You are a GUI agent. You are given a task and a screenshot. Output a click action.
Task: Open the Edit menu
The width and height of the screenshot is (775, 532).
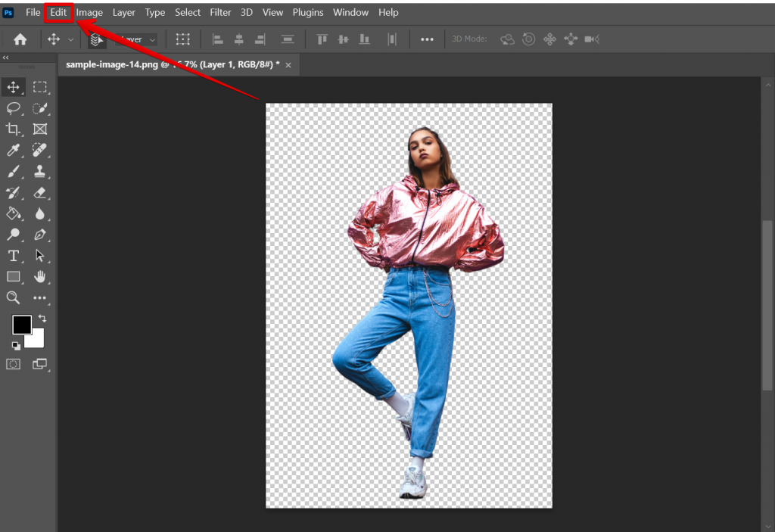tap(58, 12)
